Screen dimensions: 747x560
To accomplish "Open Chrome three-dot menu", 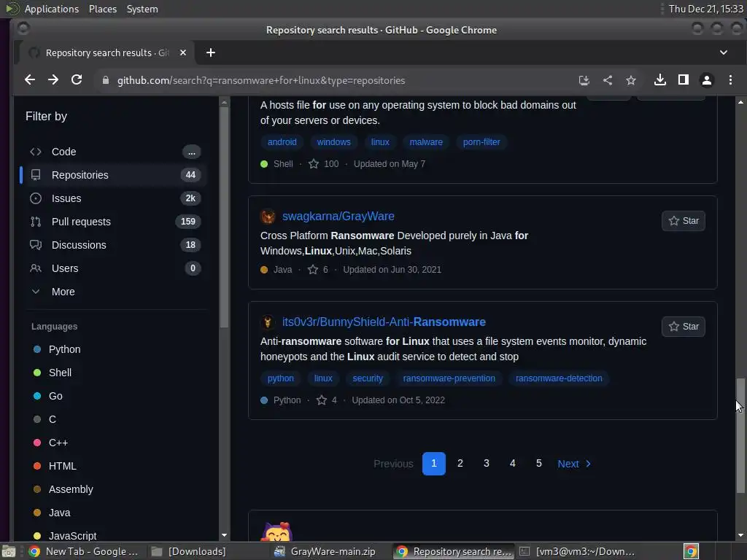I will [x=730, y=80].
